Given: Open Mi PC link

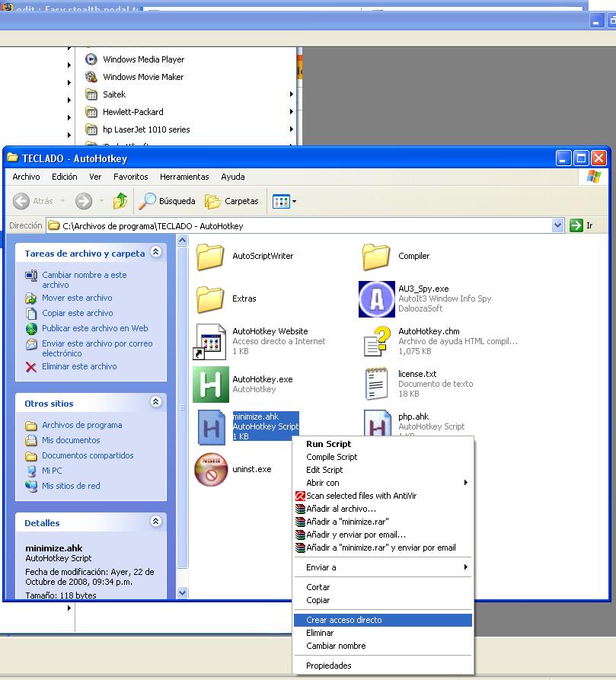Looking at the screenshot, I should pos(52,471).
